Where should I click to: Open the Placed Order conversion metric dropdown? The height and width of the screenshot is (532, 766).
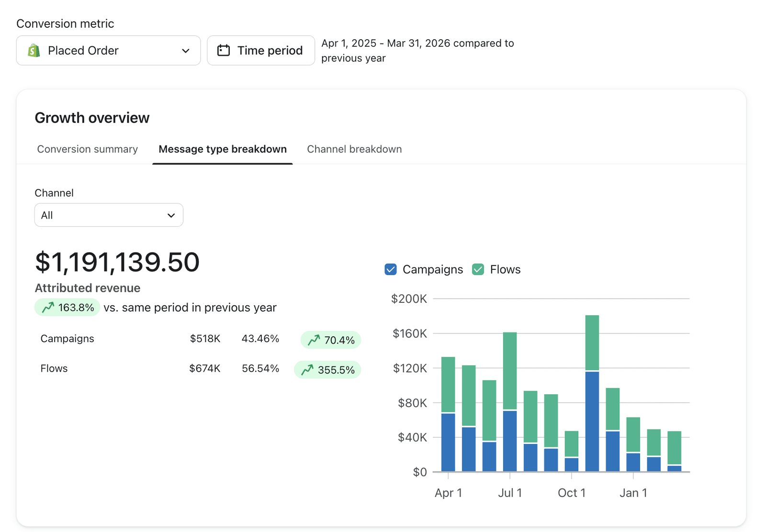[x=108, y=50]
